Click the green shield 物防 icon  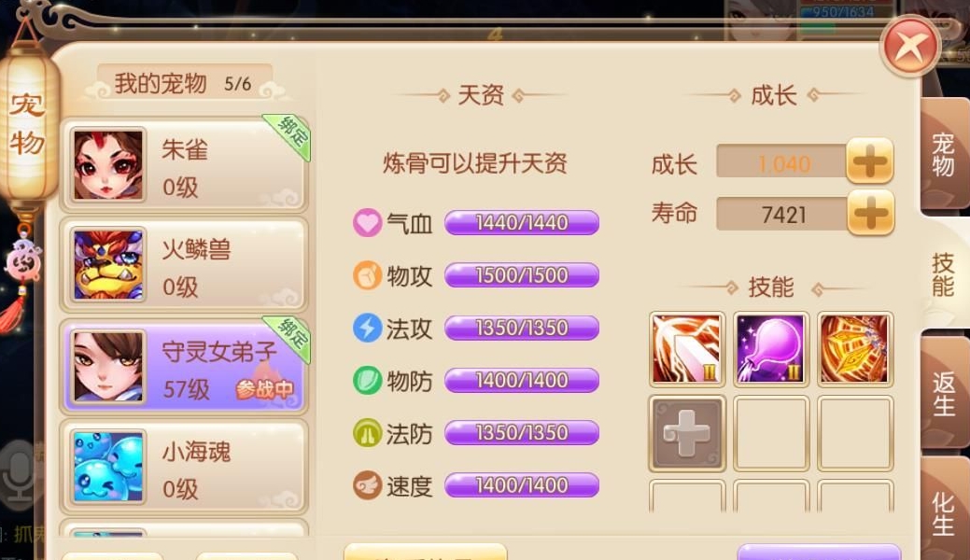[x=367, y=380]
